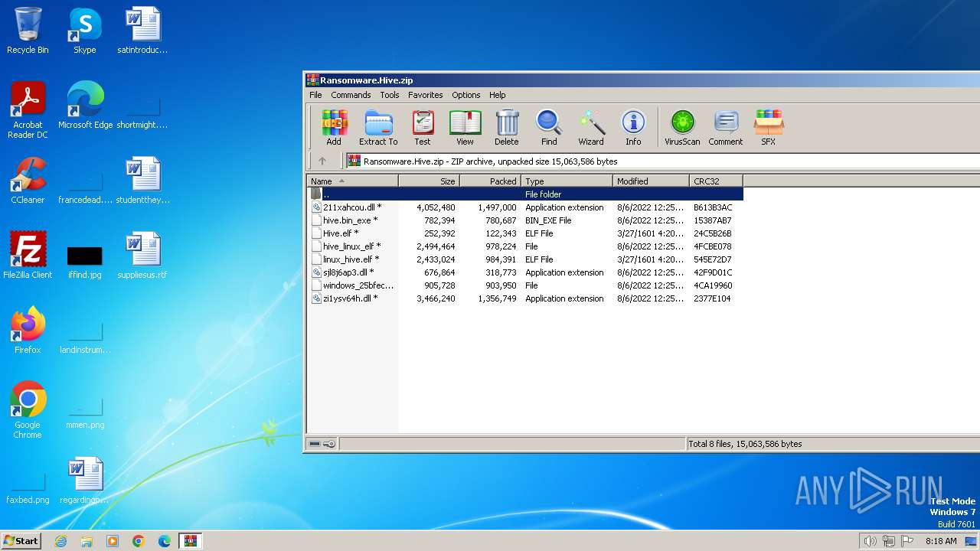The image size is (980, 551).
Task: Select file 211xahcou.dll
Action: click(525, 207)
